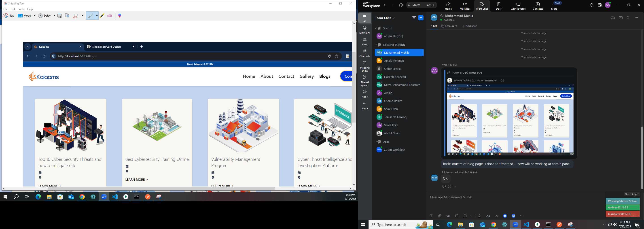Screen dimensions: 644x229
Task: Select Channels in Zoom sidebar
Action: click(x=365, y=53)
